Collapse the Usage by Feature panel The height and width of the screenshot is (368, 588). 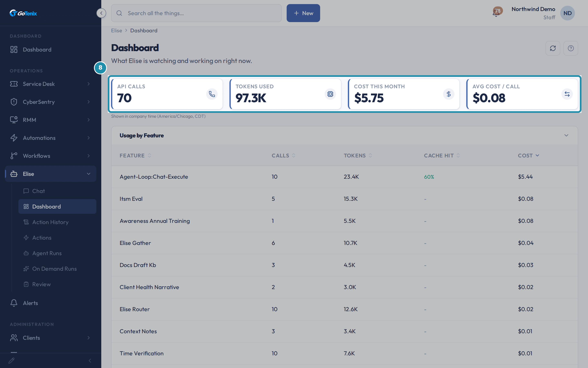pos(566,135)
